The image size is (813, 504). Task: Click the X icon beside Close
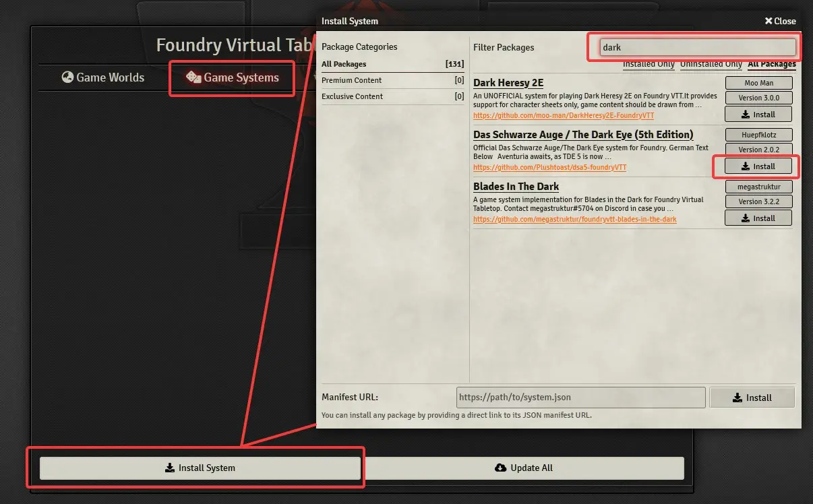pos(769,21)
